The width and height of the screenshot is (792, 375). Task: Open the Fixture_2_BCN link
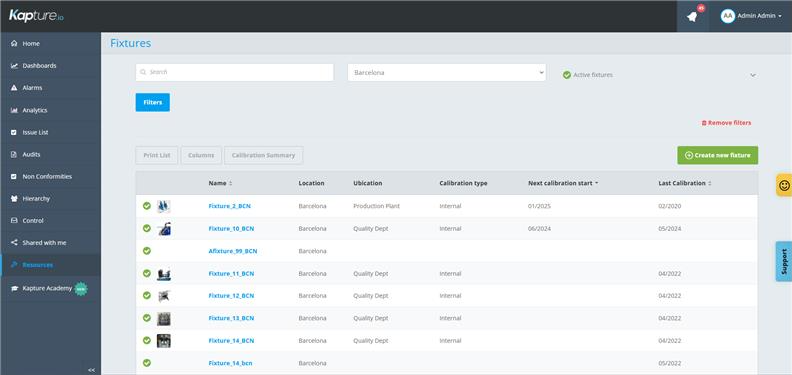pos(229,206)
